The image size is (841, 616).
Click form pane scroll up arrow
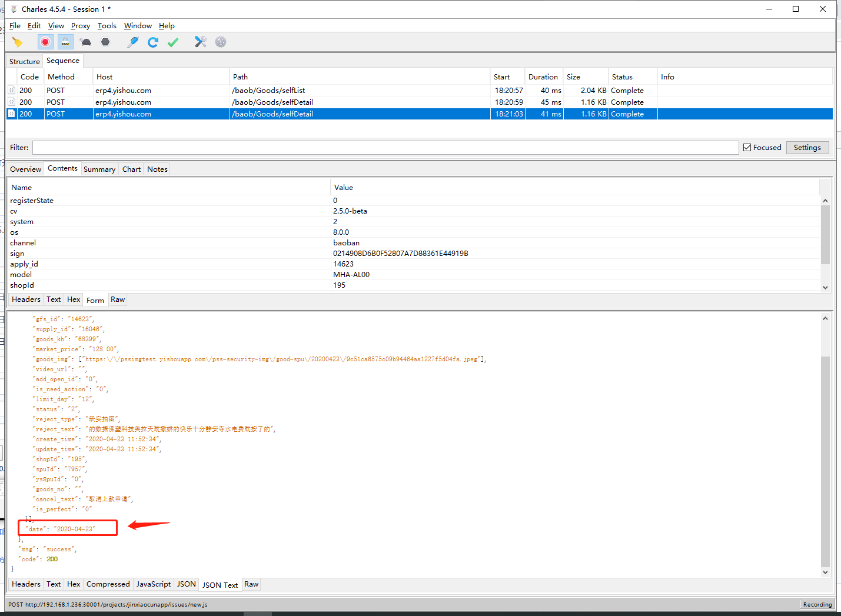[825, 201]
